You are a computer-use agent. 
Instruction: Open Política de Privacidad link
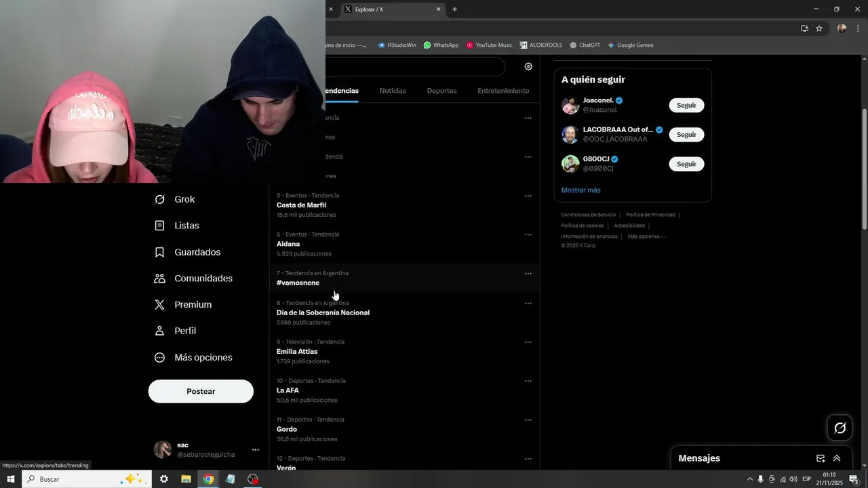click(x=650, y=215)
